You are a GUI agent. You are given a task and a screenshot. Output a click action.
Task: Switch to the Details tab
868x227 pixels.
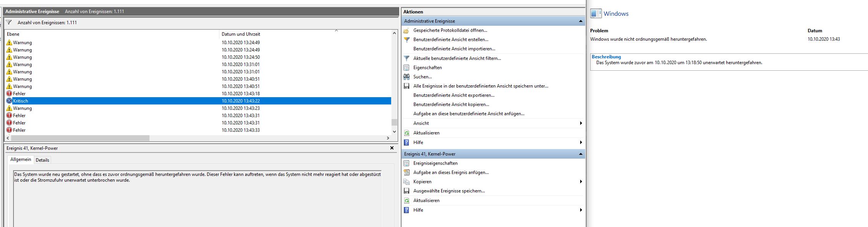(x=42, y=160)
